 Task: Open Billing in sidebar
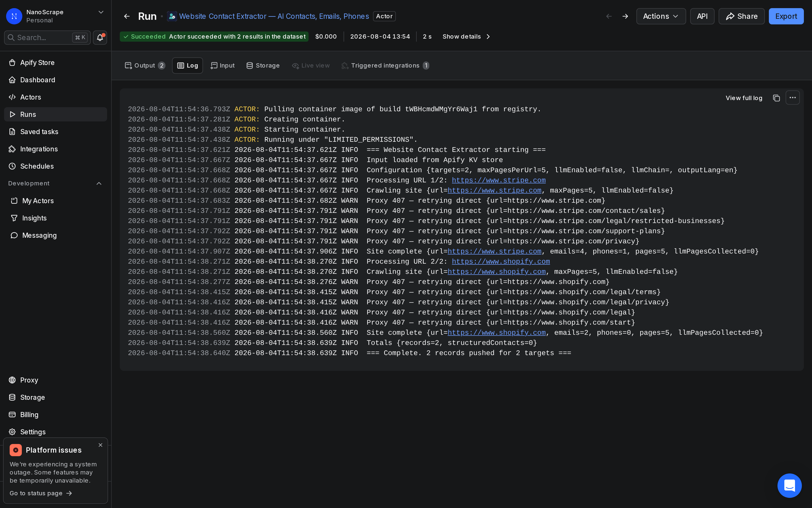click(55, 415)
